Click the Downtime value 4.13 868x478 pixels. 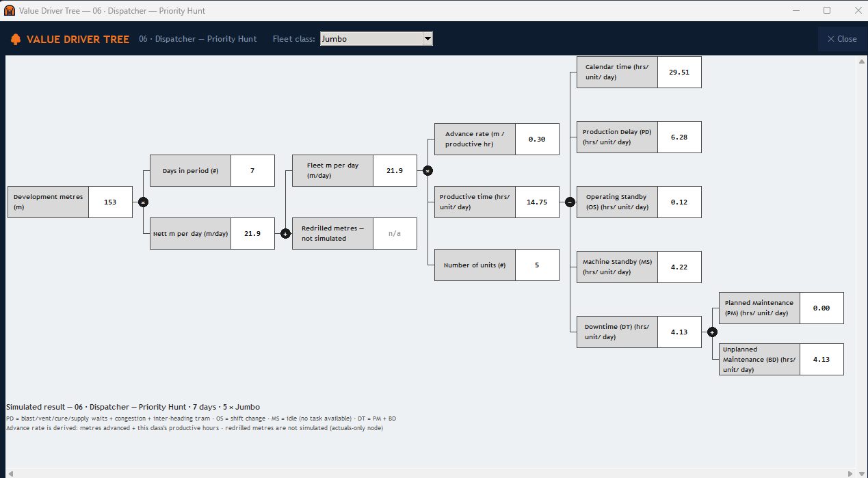(679, 332)
